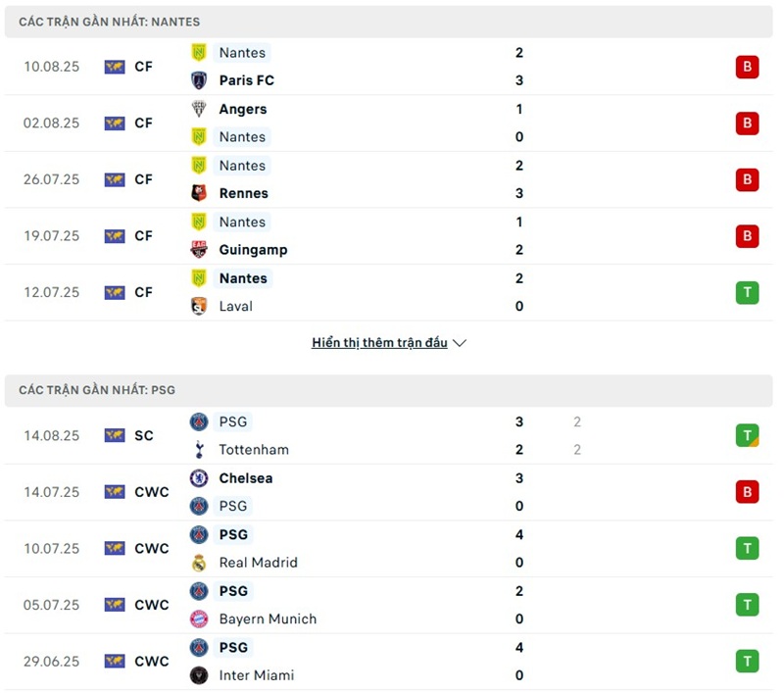Click the Paris FC team logo

(199, 80)
